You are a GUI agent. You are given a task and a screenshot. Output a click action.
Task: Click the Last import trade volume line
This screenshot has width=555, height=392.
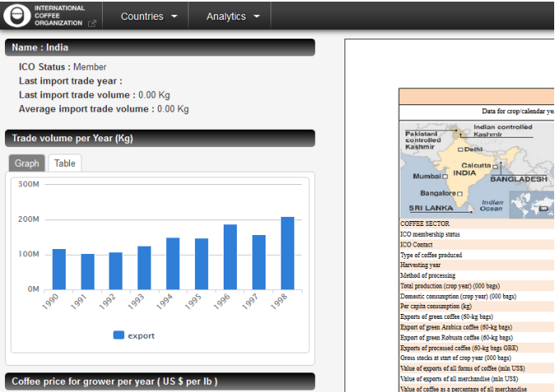tap(95, 95)
